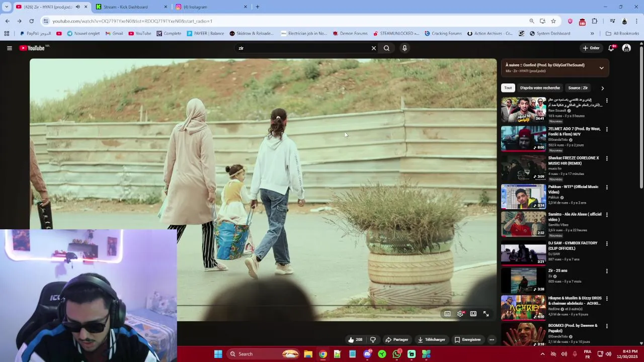
Task: Reload the current page
Action: click(31, 21)
